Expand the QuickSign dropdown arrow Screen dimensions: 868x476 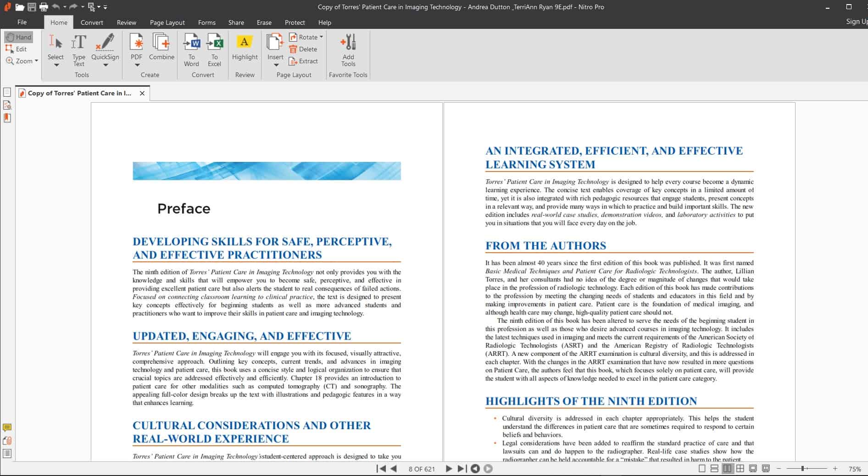tap(105, 65)
